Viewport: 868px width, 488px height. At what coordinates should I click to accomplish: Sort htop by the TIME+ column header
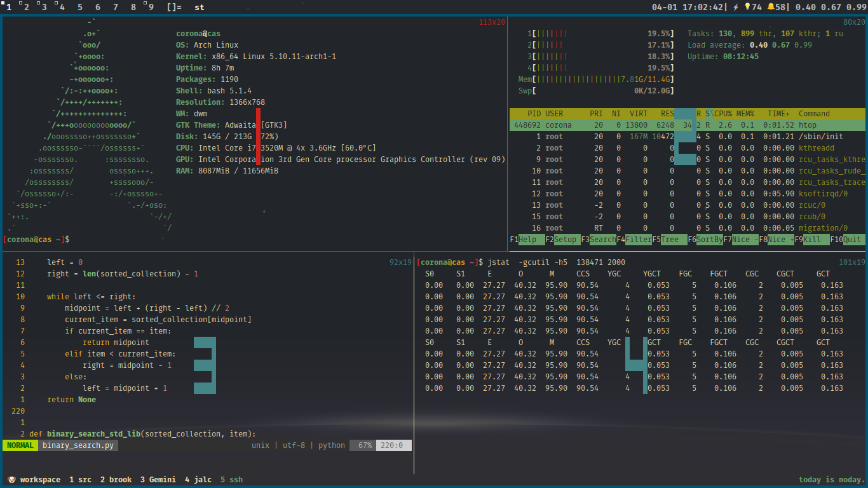[x=778, y=114]
